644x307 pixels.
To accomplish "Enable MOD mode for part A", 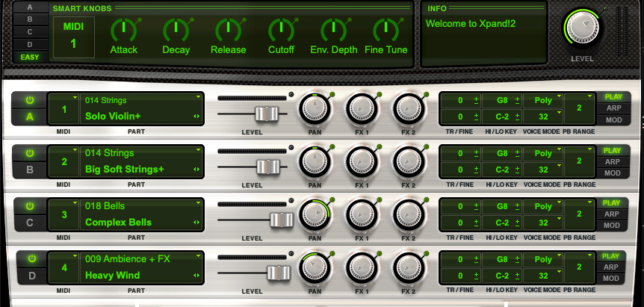I will pyautogui.click(x=613, y=120).
